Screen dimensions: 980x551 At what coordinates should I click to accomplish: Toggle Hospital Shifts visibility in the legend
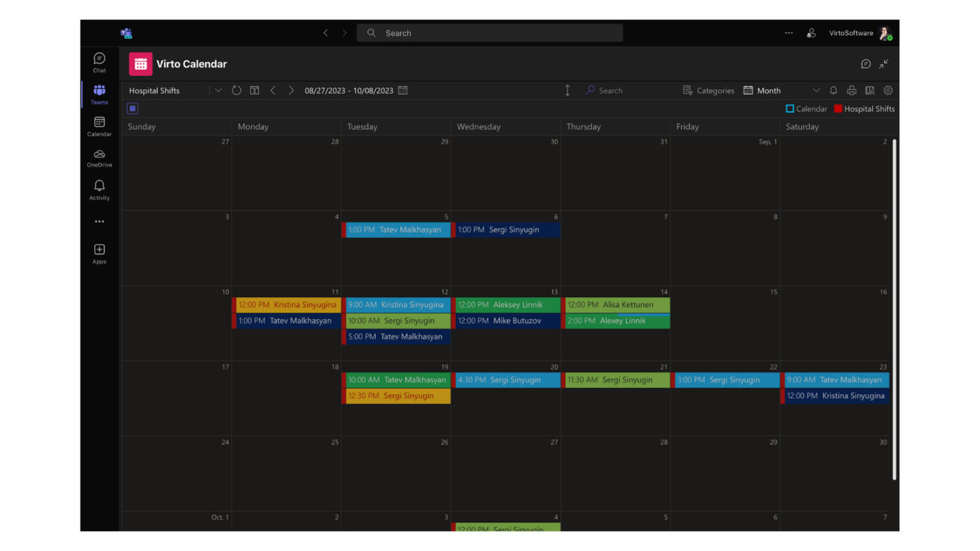point(865,108)
